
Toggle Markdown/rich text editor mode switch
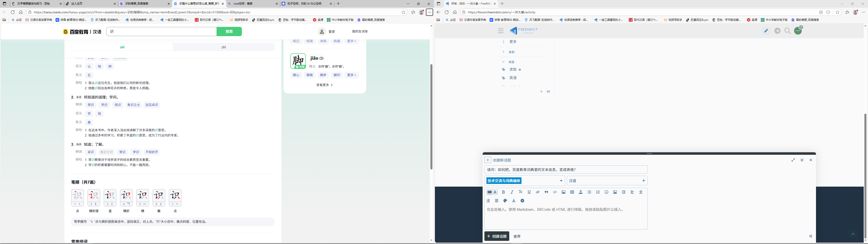pos(492,192)
